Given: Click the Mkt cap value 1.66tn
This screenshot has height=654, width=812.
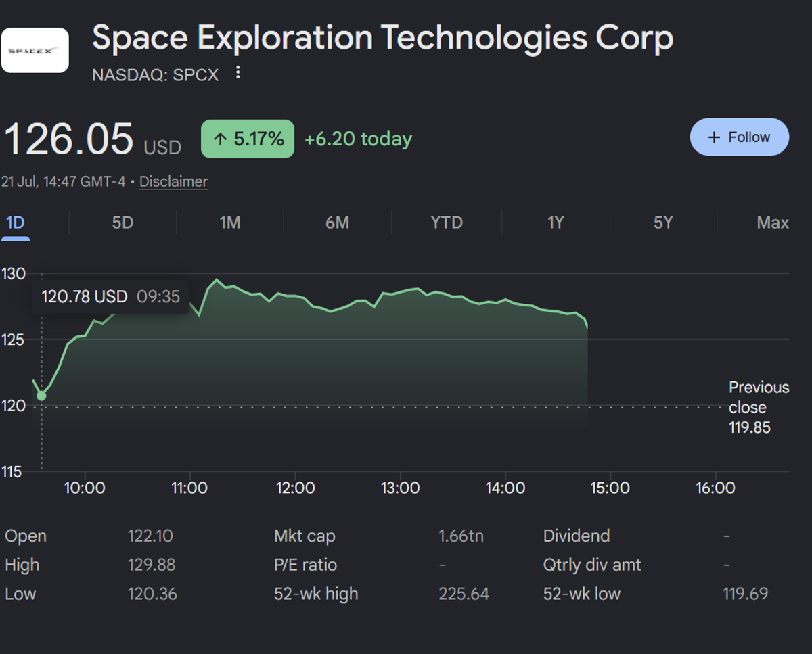Looking at the screenshot, I should [461, 536].
